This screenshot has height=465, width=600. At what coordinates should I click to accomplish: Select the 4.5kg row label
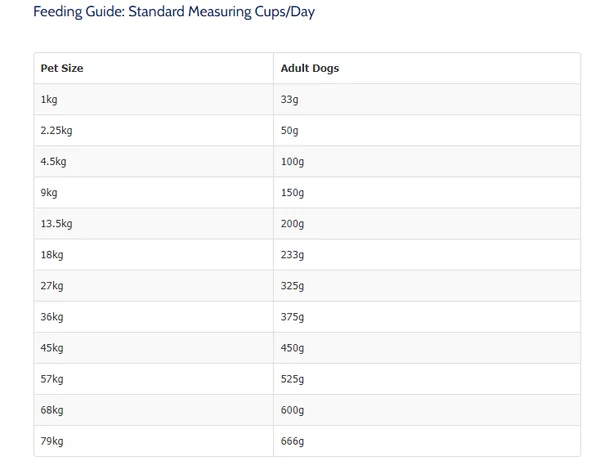coord(53,161)
